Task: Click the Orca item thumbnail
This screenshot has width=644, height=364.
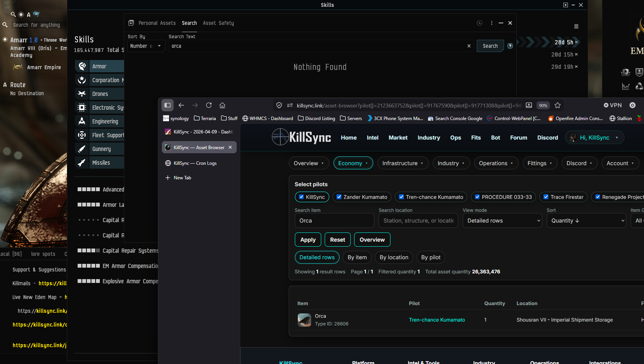Action: coord(304,320)
